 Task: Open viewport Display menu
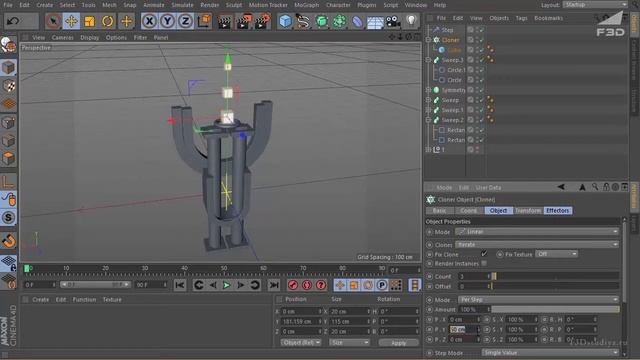(89, 38)
